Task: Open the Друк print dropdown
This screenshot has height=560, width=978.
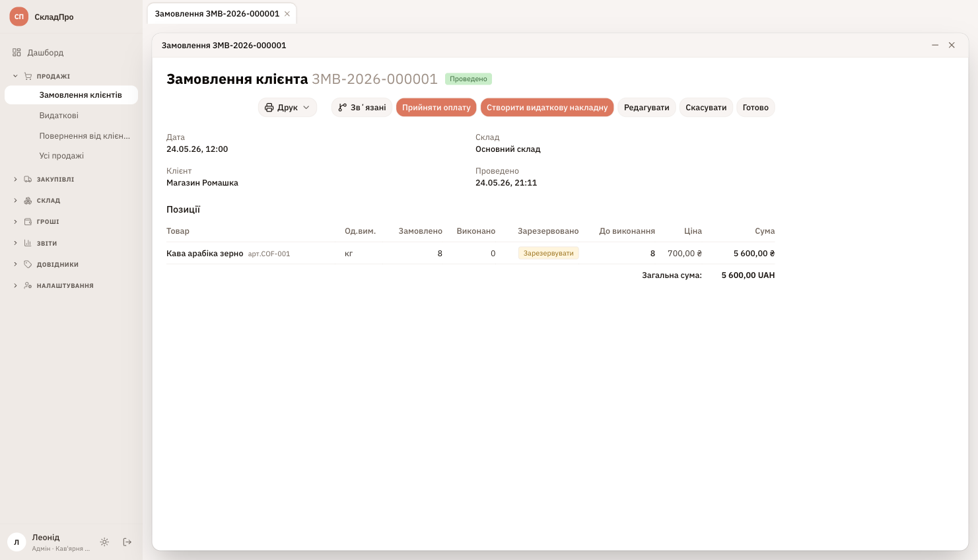Action: pos(287,108)
